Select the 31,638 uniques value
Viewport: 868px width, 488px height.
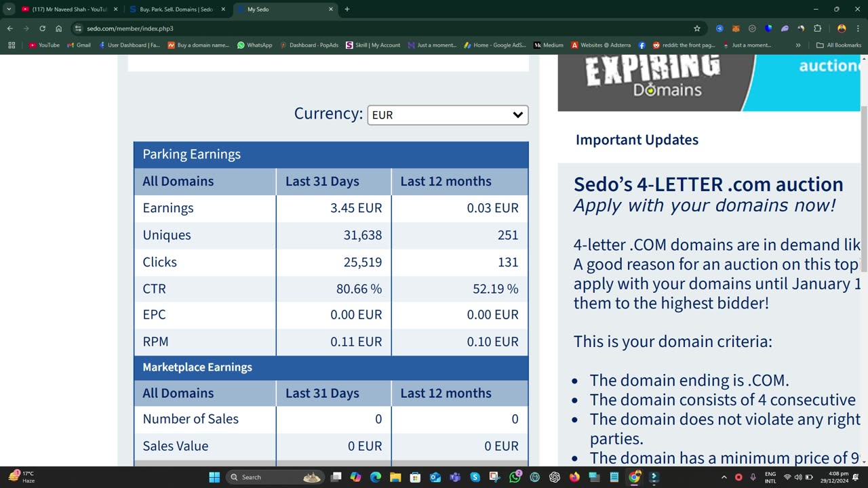(363, 235)
